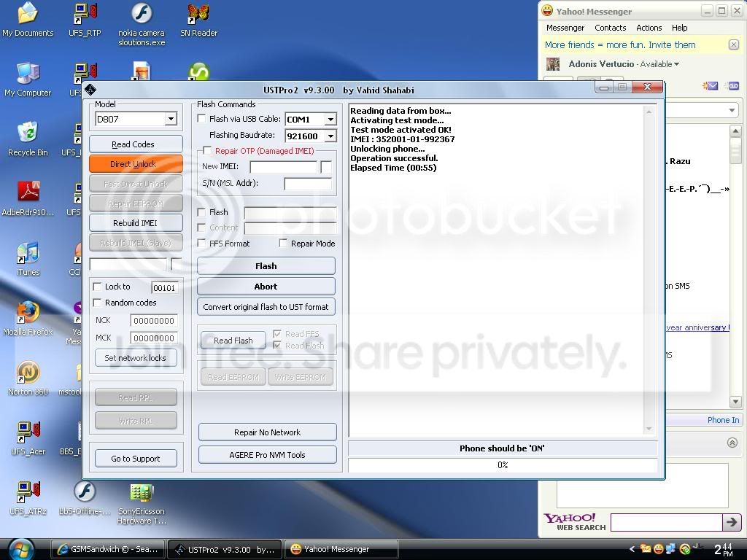Click USTPro2 title bar app icon
This screenshot has width=747, height=560.
pos(90,90)
